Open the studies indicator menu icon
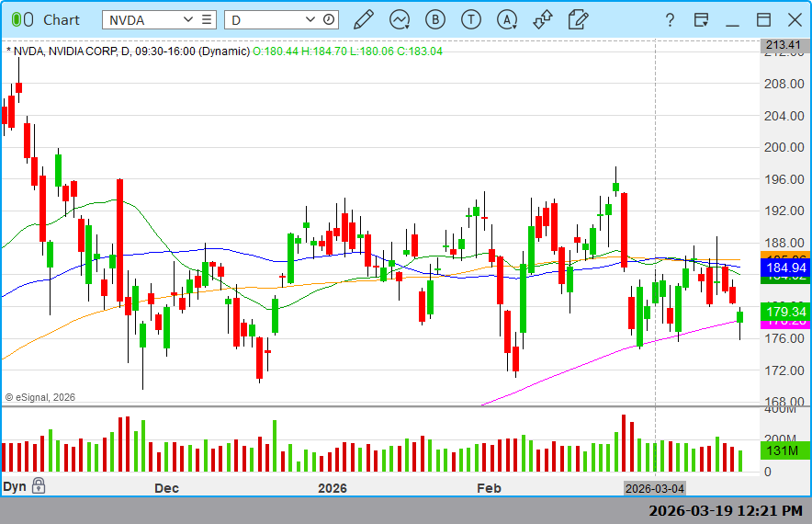This screenshot has width=812, height=524. 400,20
